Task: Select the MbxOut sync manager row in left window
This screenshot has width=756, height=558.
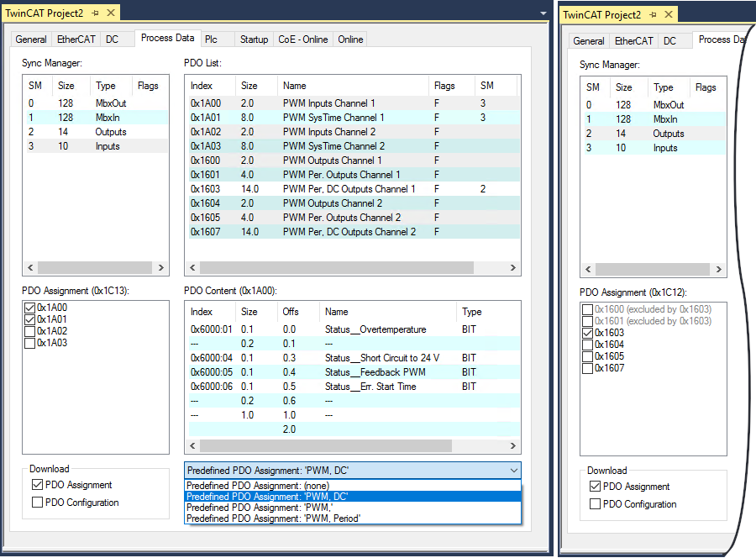Action: [x=96, y=103]
